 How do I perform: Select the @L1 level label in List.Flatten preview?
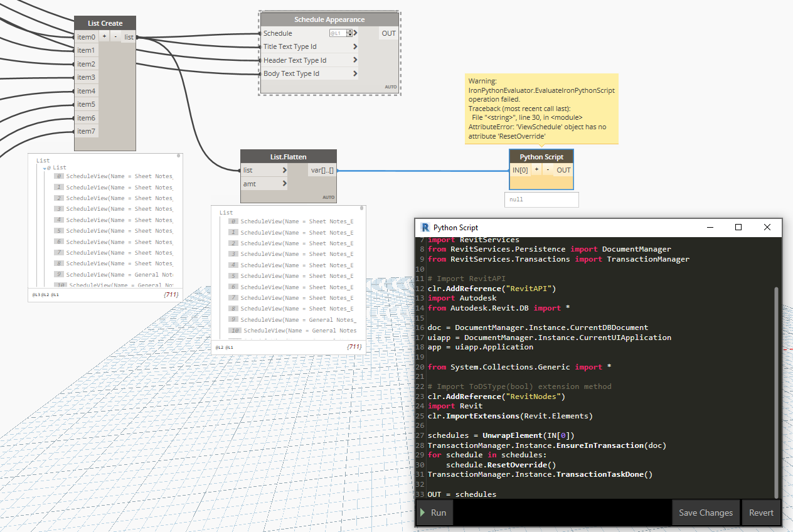tap(229, 347)
